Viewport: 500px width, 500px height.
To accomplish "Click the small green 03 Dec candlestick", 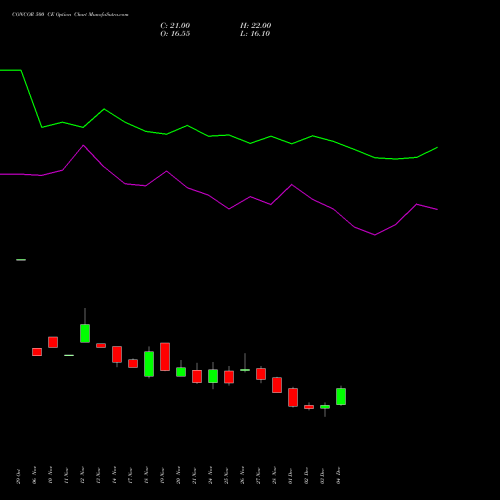I will click(325, 407).
